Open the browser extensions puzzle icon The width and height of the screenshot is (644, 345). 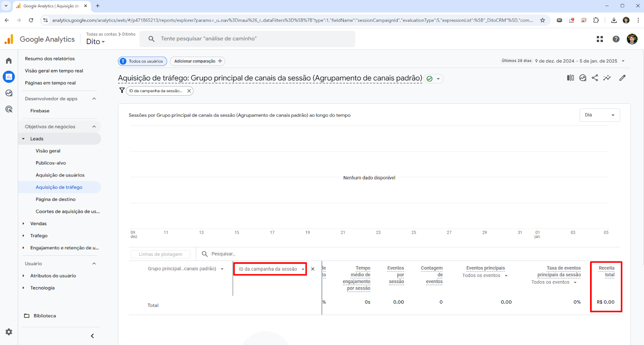tap(596, 20)
